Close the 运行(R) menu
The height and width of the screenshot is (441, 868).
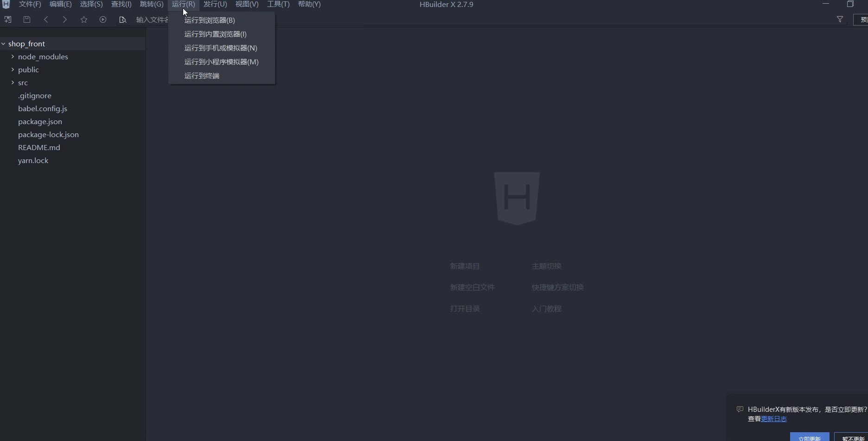click(183, 4)
